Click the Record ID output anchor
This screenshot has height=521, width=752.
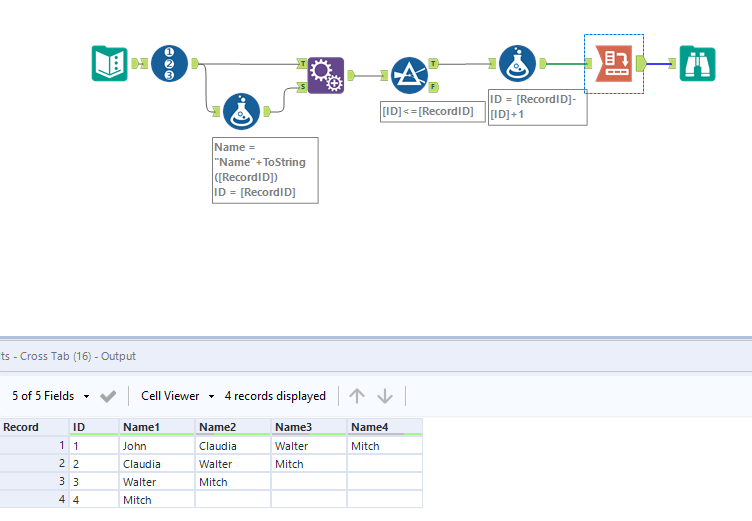click(195, 63)
